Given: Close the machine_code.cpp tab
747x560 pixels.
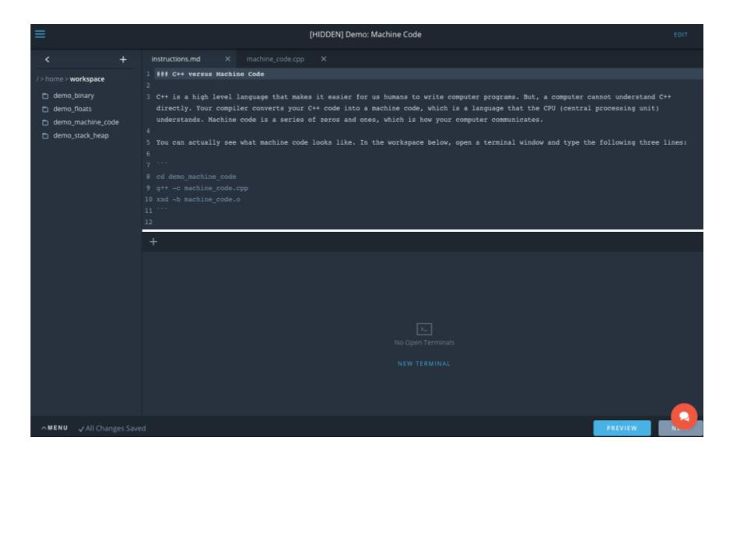Looking at the screenshot, I should tap(324, 57).
